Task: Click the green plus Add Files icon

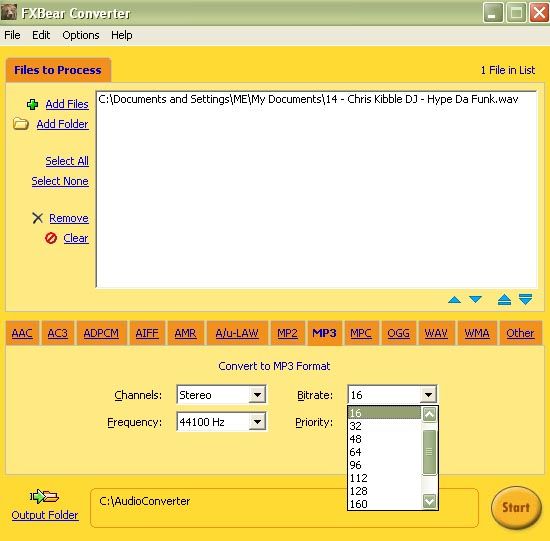Action: [x=32, y=104]
